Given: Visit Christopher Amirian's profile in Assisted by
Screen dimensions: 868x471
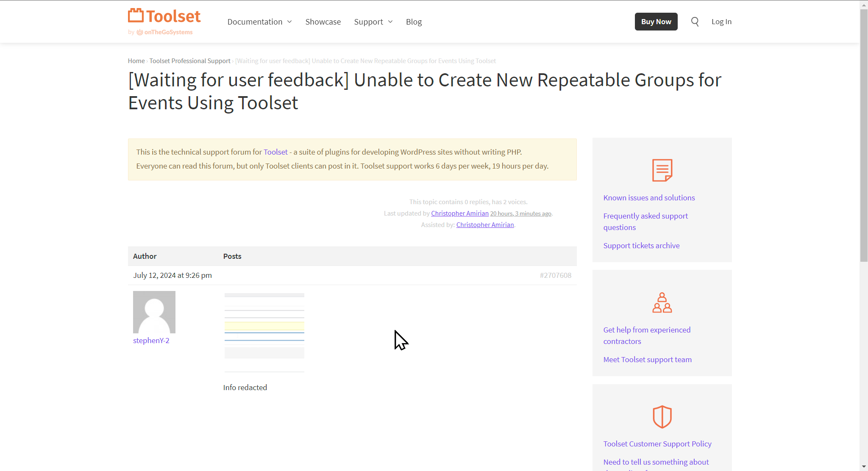Looking at the screenshot, I should point(485,225).
